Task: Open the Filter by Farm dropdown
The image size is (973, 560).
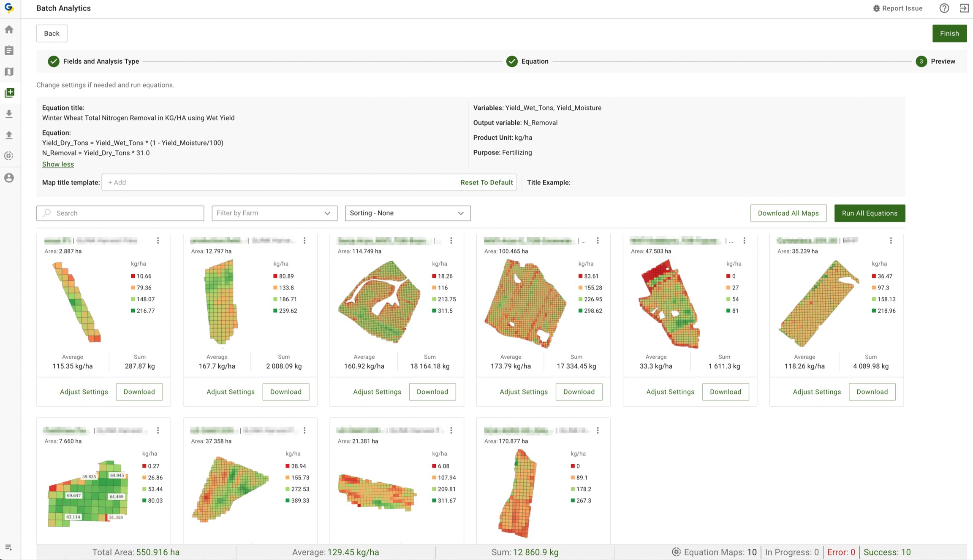Action: pyautogui.click(x=274, y=213)
